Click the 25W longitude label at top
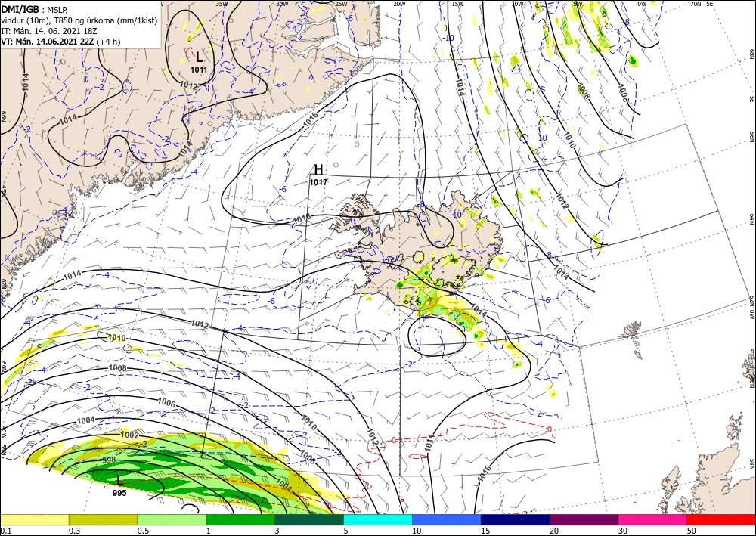756x536 pixels. coord(341,4)
